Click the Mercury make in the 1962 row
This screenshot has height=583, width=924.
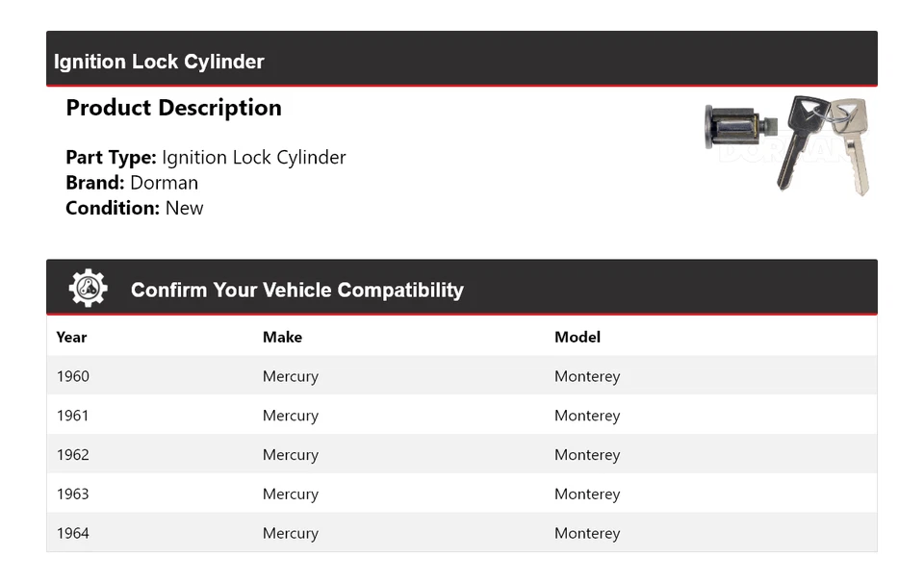pyautogui.click(x=291, y=455)
